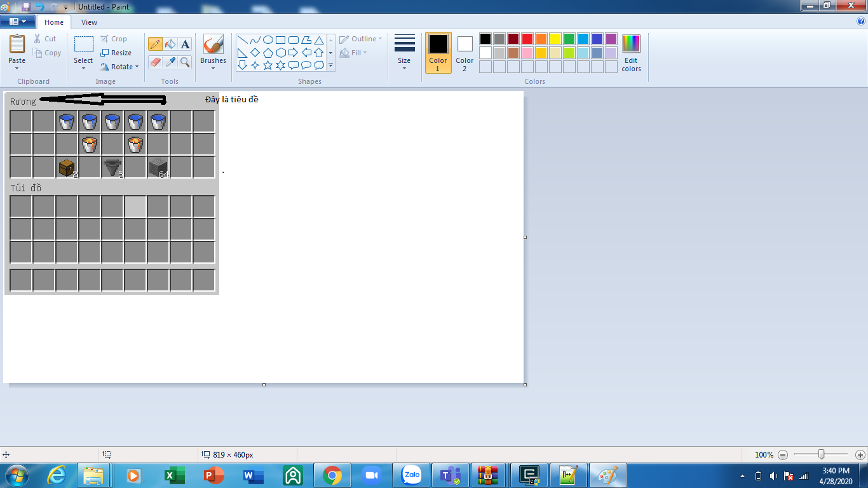This screenshot has height=488, width=868.
Task: Choose the Cloud callout shape
Action: click(319, 65)
